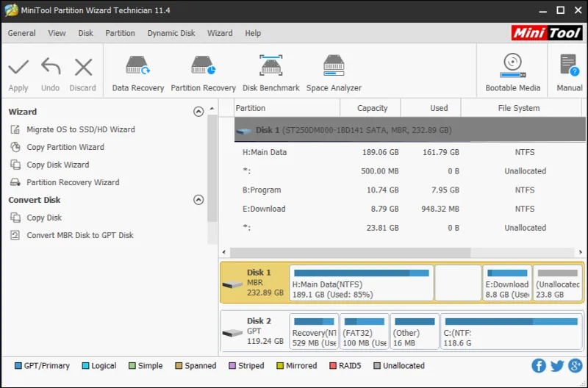Select the 500.00 MB unallocated row
Viewport: 588px width, 388px height.
pos(410,171)
